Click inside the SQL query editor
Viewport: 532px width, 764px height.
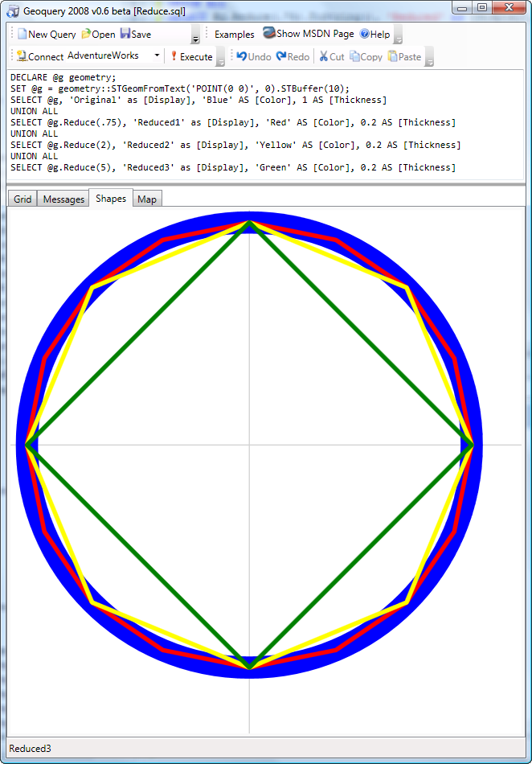[x=266, y=124]
